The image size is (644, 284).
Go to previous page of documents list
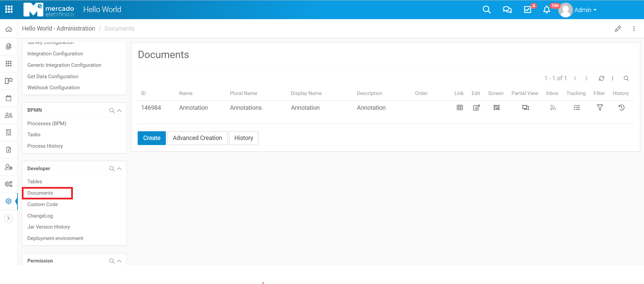click(x=575, y=78)
